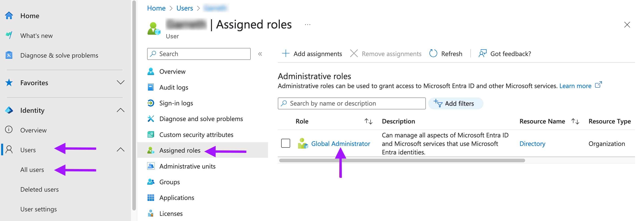Collapse the Identity section chevron
The image size is (644, 221).
(120, 110)
